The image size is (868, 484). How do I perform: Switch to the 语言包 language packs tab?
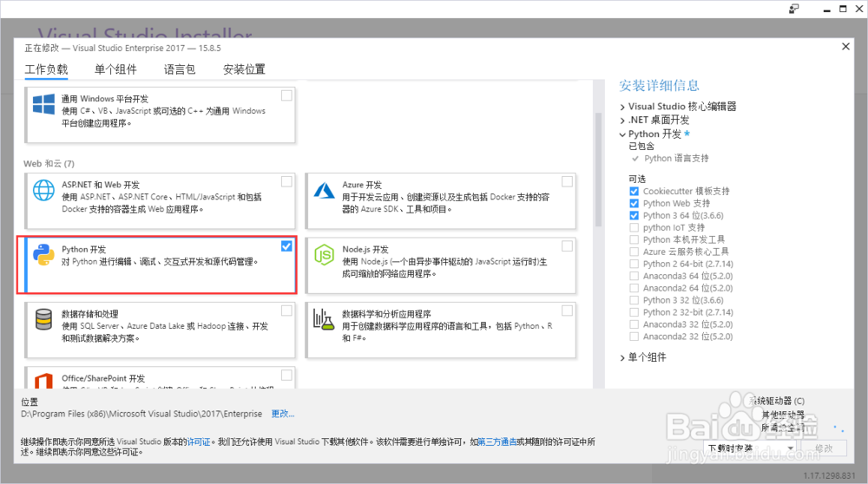click(180, 69)
